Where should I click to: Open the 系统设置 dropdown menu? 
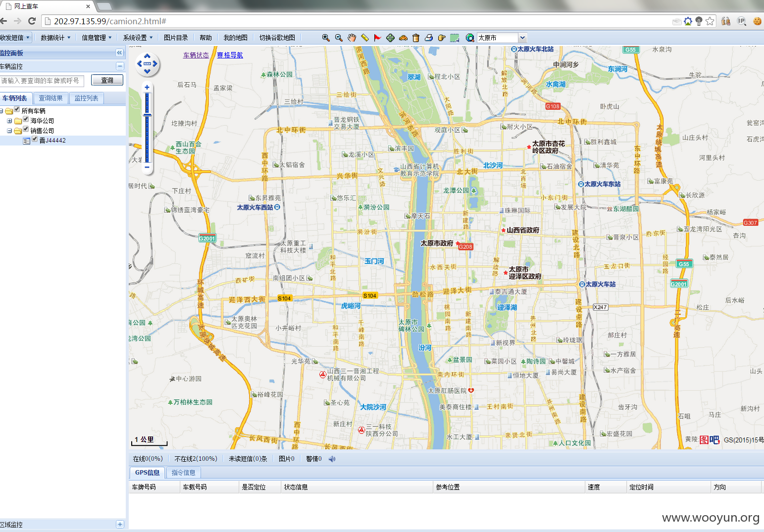pos(138,38)
